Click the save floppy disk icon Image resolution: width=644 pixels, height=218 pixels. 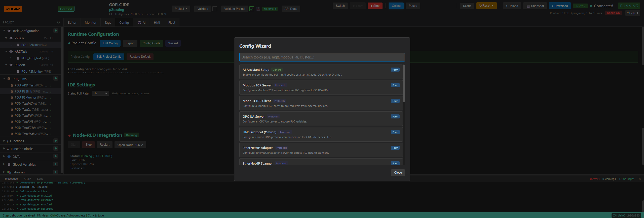click(x=258, y=9)
